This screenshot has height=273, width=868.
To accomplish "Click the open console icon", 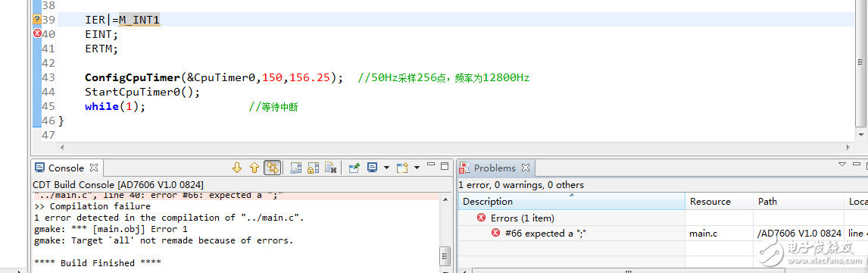I will pos(402,168).
